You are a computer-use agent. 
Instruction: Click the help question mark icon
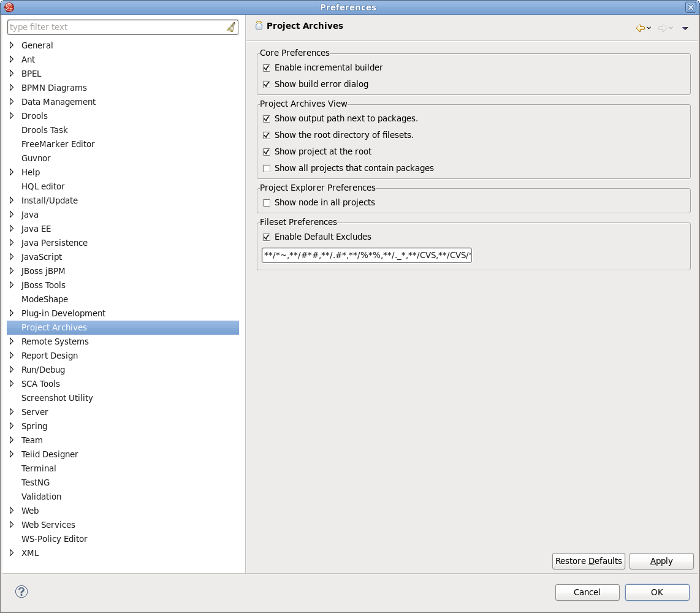click(21, 592)
